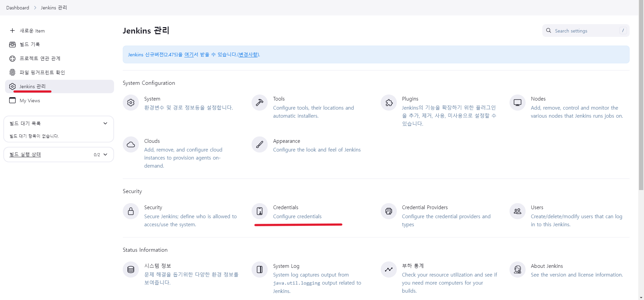This screenshot has width=644, height=300.
Task: Open the Plugins management title
Action: click(x=410, y=99)
